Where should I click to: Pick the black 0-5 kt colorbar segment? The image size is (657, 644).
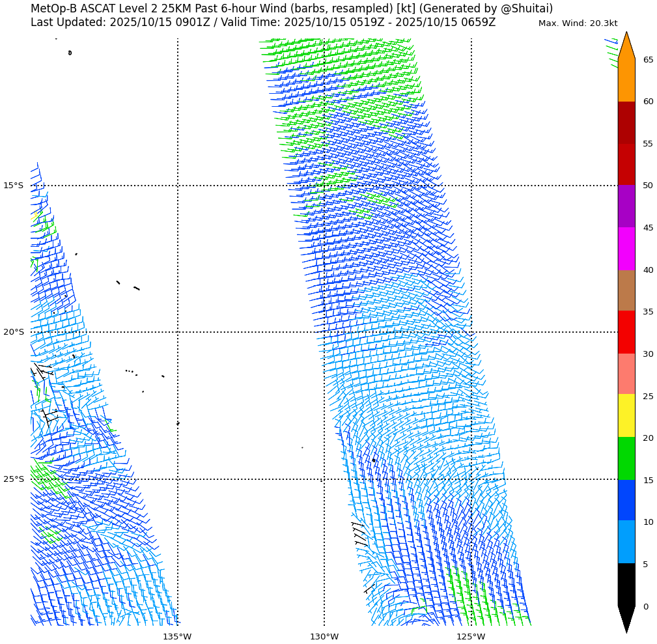click(626, 584)
